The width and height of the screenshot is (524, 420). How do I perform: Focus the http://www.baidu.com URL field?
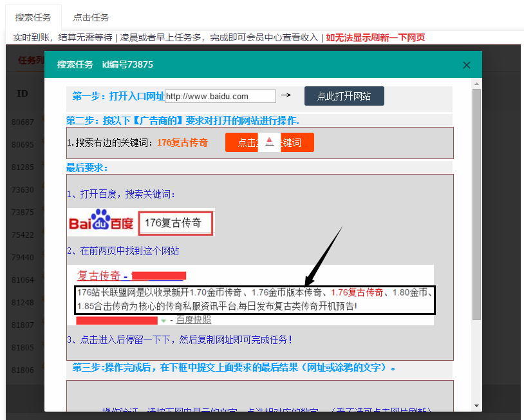(x=221, y=97)
